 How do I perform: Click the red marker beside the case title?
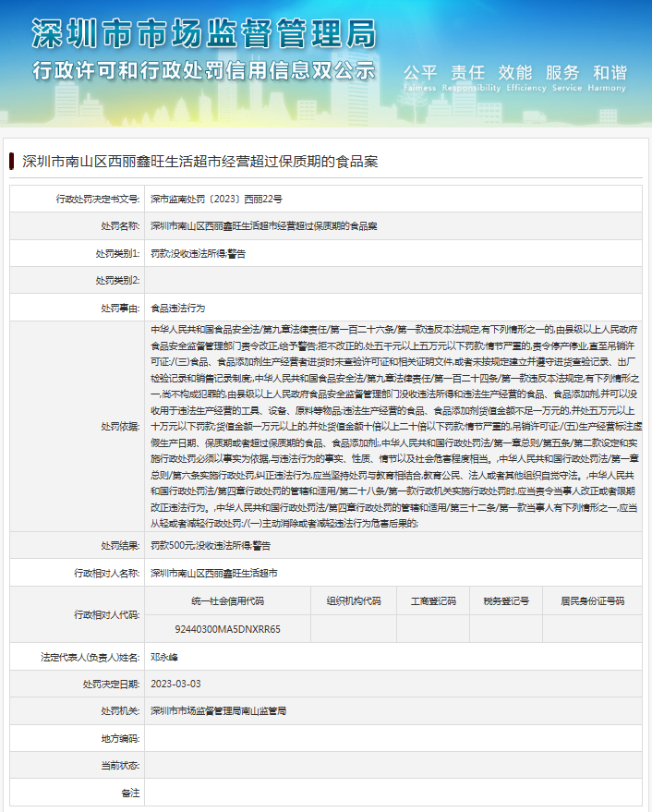coord(12,161)
